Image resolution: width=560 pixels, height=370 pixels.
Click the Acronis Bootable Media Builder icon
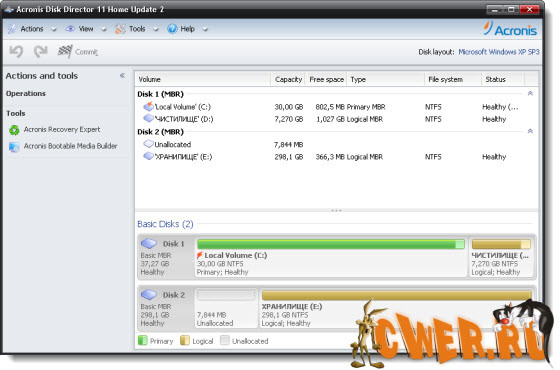[x=14, y=146]
